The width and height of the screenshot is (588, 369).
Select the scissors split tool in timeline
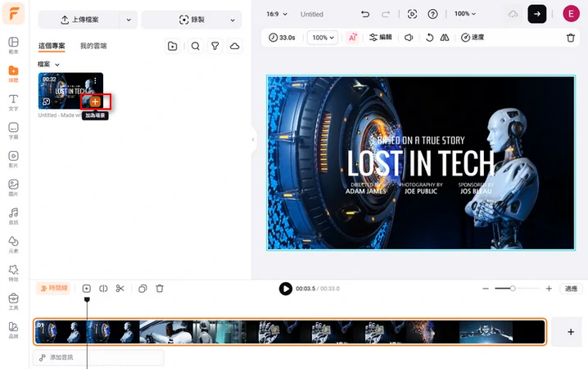coord(120,289)
